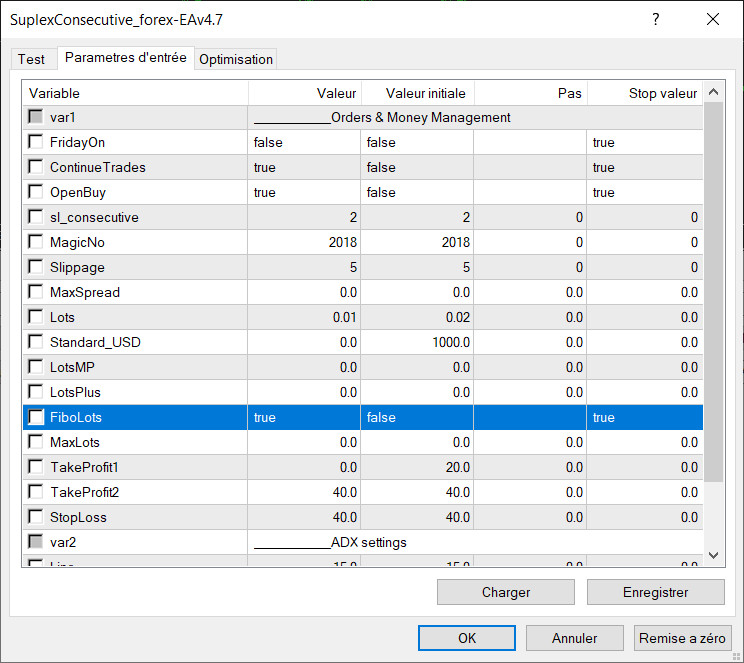Screen dimensions: 744x663
Task: Confirm with the OK button
Action: click(x=467, y=638)
